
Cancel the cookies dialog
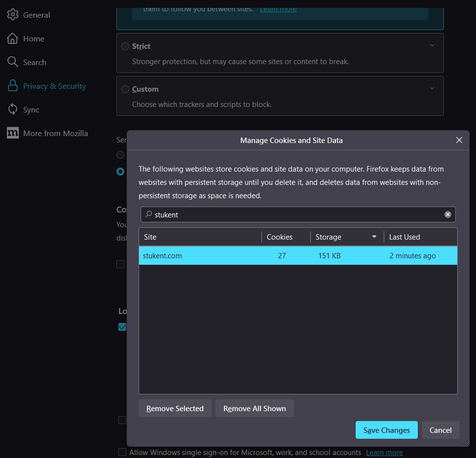(x=440, y=430)
